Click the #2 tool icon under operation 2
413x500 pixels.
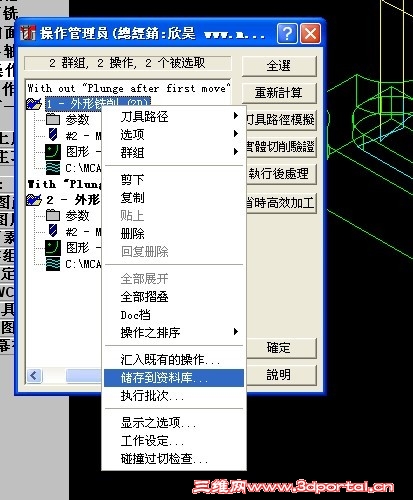(x=53, y=231)
